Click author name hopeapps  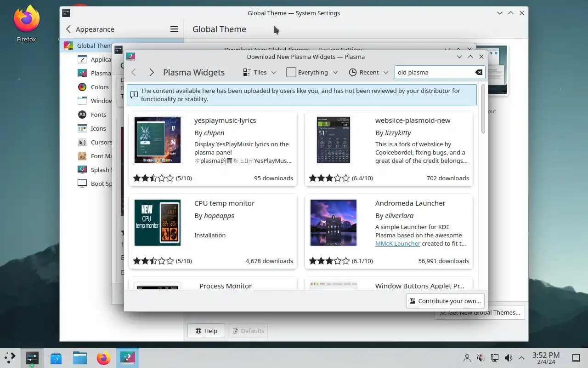(x=219, y=216)
